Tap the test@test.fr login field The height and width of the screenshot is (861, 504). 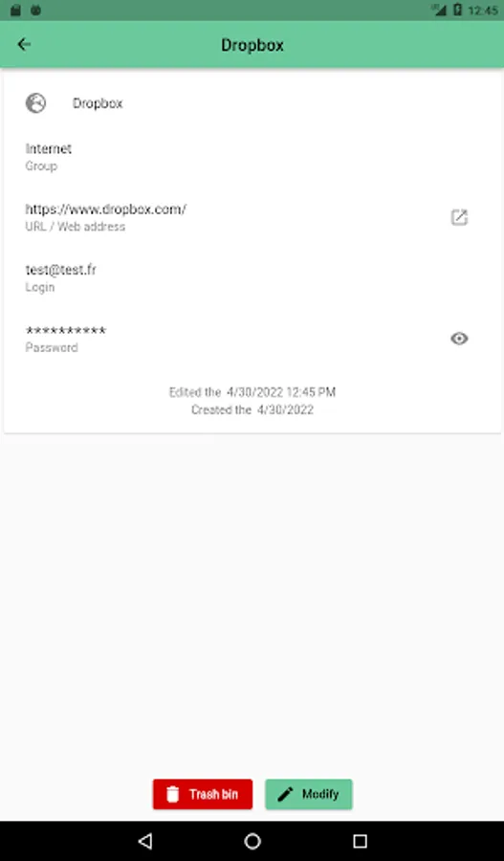[x=61, y=270]
